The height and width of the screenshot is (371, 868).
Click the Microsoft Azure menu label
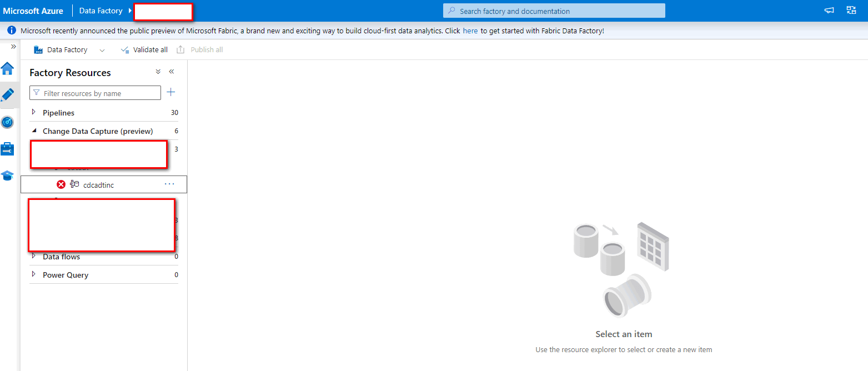[x=33, y=10]
